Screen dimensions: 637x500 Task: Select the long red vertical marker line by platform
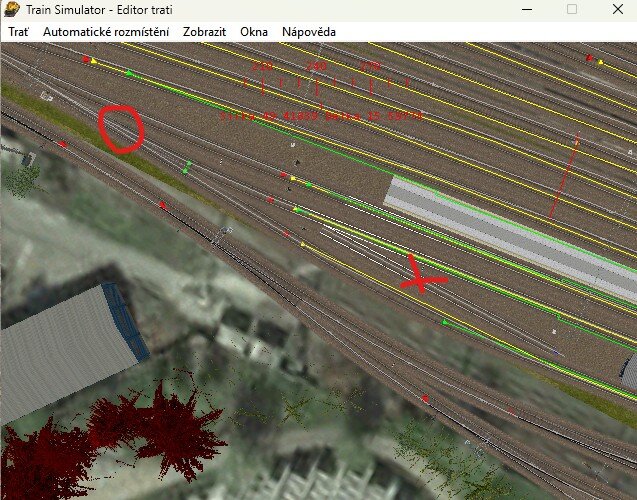pos(564,178)
